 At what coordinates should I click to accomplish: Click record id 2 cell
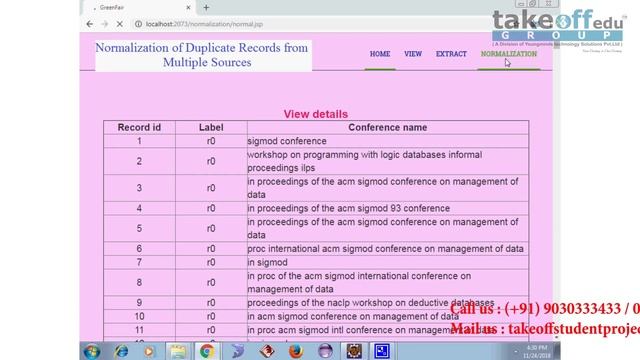(139, 161)
